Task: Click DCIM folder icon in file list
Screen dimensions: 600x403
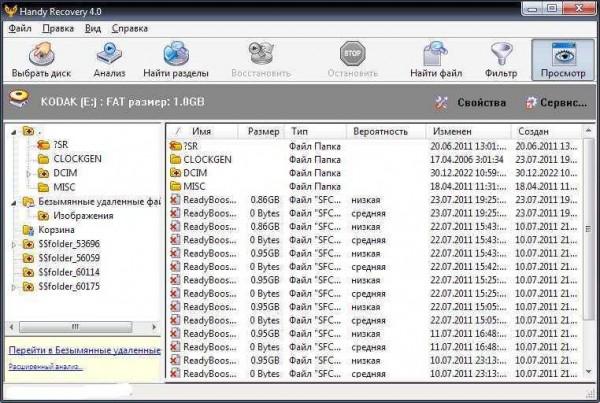Action: (176, 173)
